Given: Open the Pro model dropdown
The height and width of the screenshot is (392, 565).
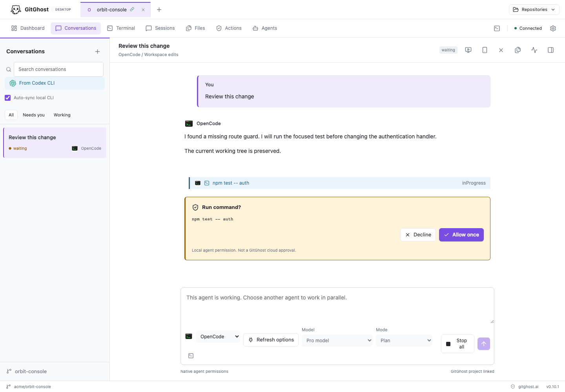Looking at the screenshot, I should pyautogui.click(x=337, y=340).
